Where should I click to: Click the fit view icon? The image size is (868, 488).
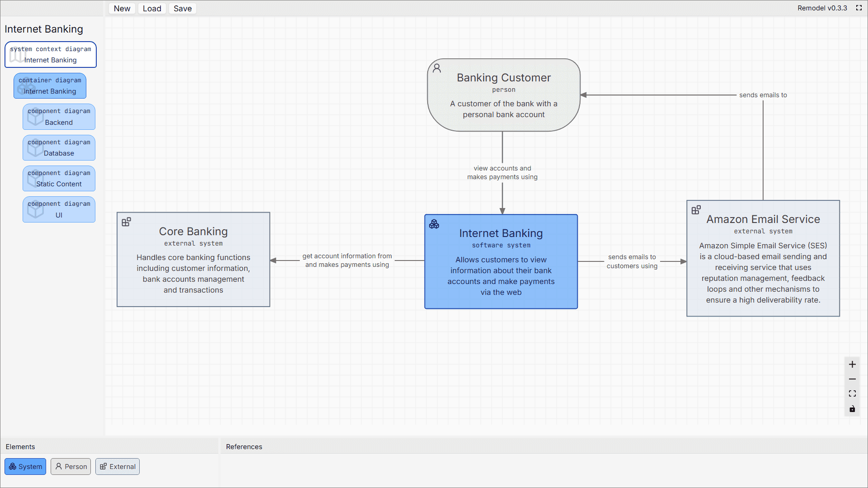click(852, 394)
